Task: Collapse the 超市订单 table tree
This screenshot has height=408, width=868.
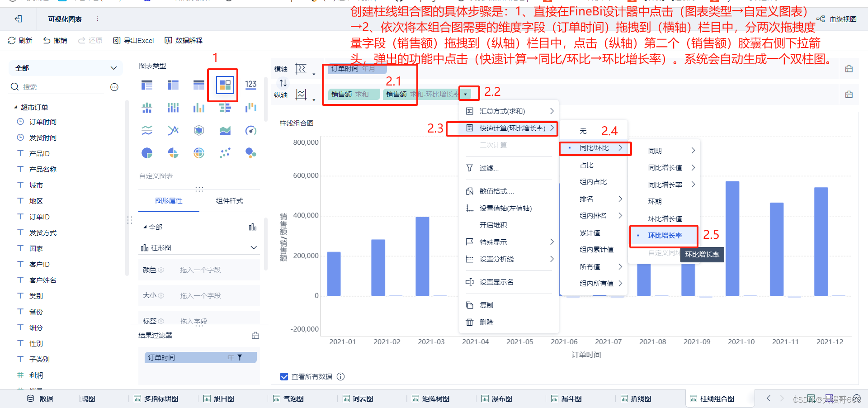Action: [x=16, y=107]
